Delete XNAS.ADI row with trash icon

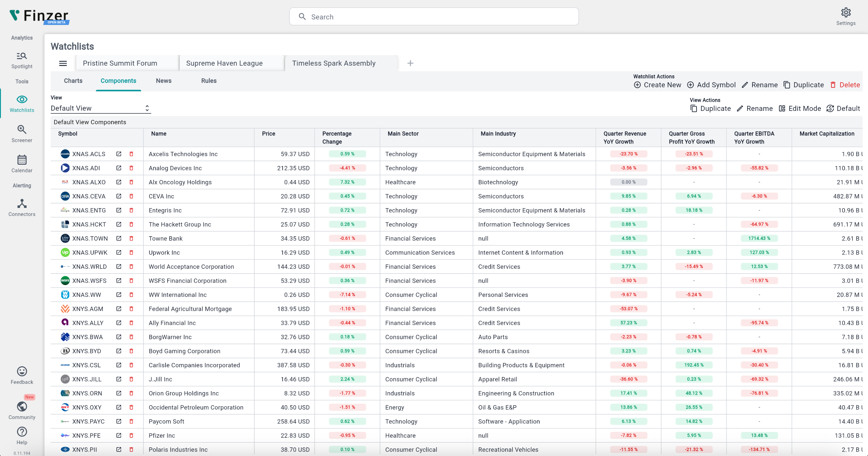(x=132, y=168)
